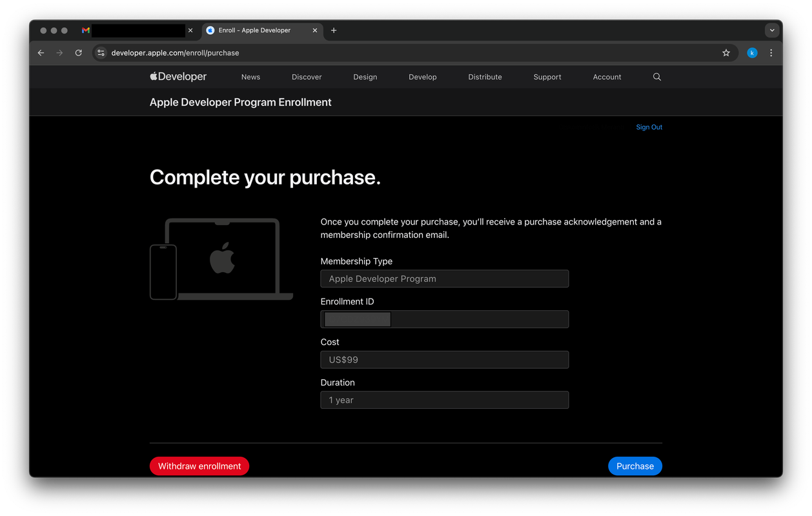Image resolution: width=812 pixels, height=516 pixels.
Task: Expand the tab search dropdown arrow
Action: click(772, 30)
